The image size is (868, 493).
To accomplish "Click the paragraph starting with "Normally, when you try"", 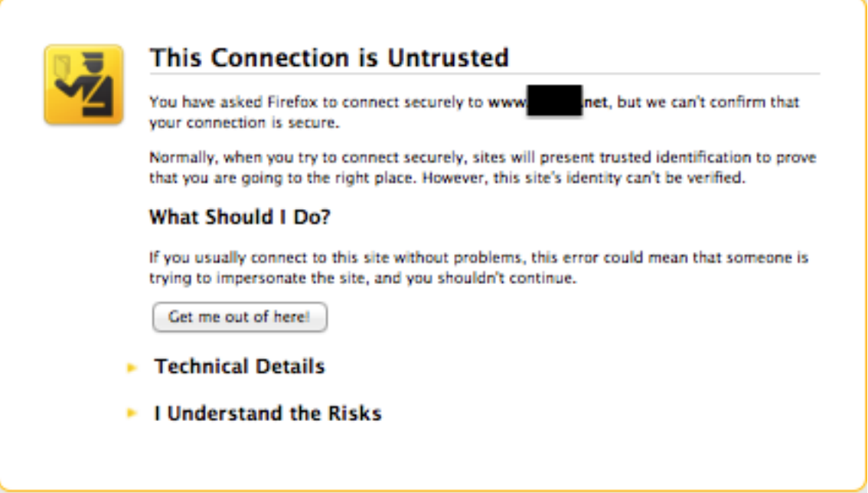I will [482, 168].
